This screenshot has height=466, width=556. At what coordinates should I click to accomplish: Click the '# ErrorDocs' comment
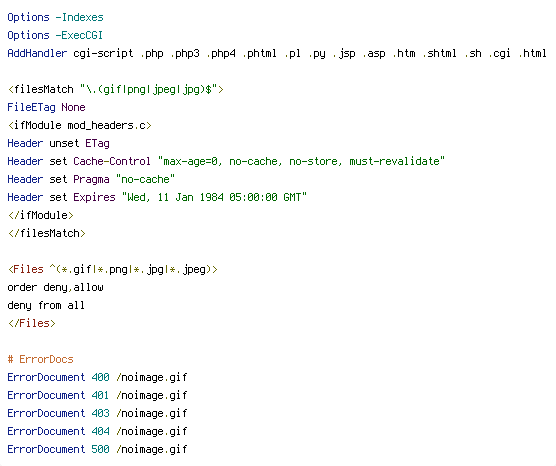click(x=40, y=359)
